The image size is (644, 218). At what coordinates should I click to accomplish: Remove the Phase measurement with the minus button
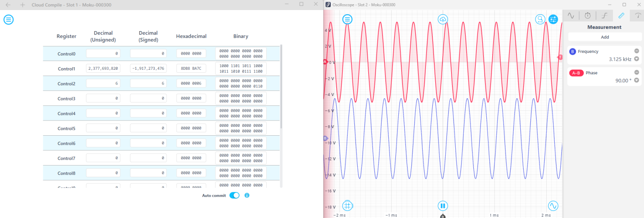636,72
